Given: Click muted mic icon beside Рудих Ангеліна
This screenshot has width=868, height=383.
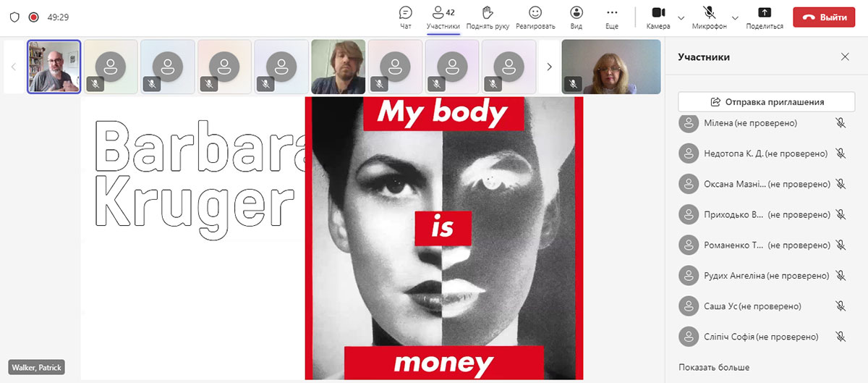Looking at the screenshot, I should pos(840,275).
